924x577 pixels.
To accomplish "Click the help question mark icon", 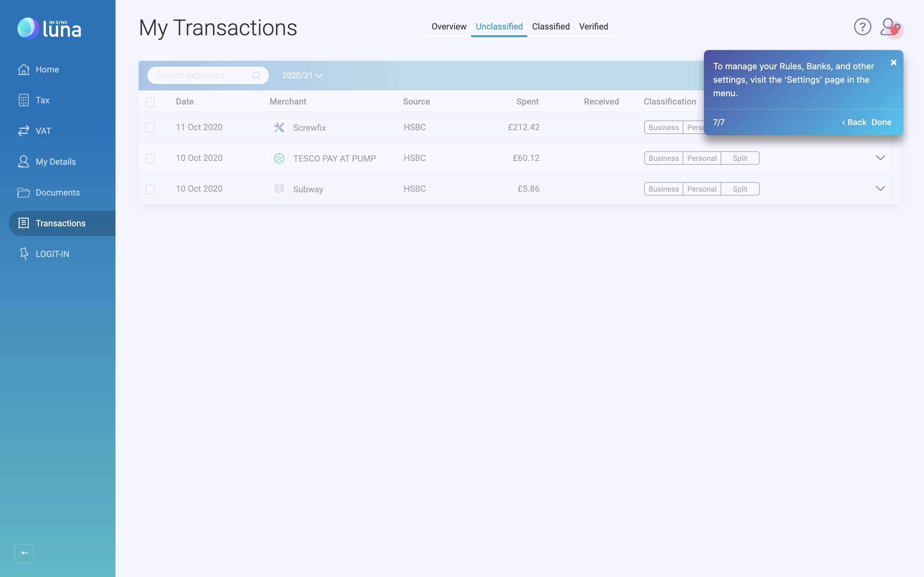I will click(x=862, y=27).
